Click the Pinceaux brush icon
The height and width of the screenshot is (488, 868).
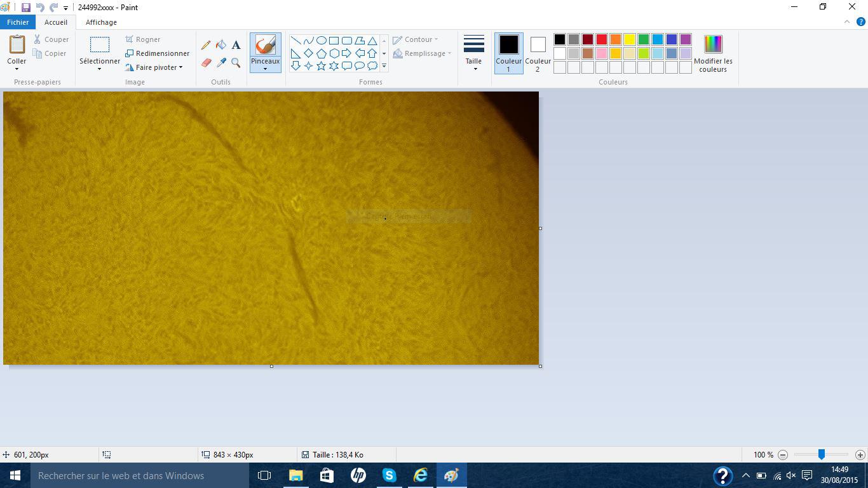pos(265,44)
